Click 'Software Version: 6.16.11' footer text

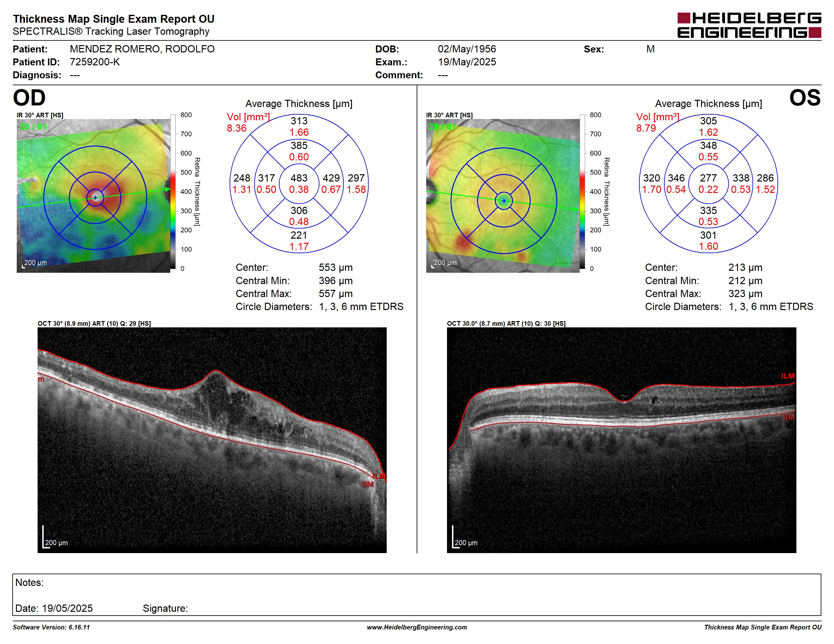coord(51,627)
